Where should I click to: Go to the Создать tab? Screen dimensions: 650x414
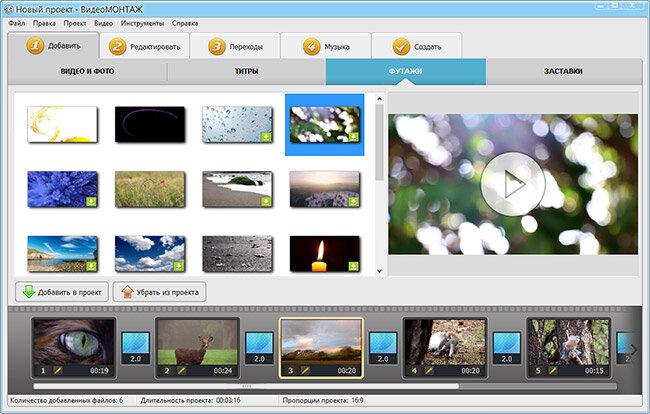(x=417, y=46)
